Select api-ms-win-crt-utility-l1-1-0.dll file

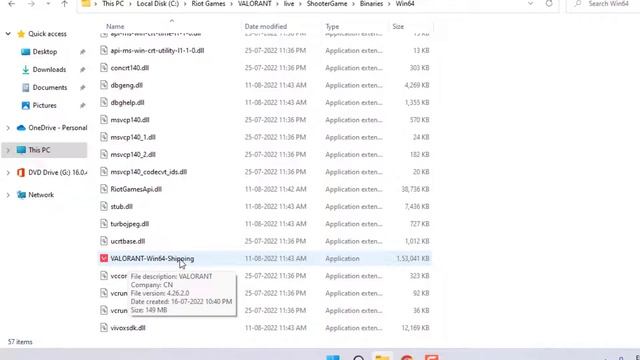tap(157, 51)
